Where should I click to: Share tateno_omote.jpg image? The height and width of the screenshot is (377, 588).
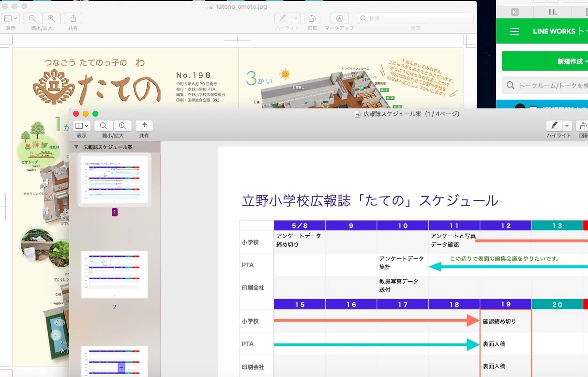pos(73,18)
